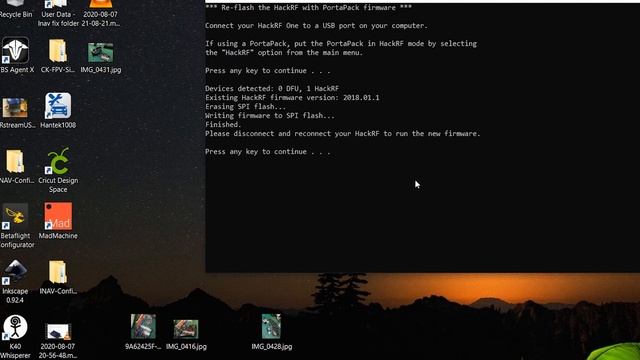Click the 'Finished.' console line
This screenshot has width=640, height=360.
tap(223, 124)
